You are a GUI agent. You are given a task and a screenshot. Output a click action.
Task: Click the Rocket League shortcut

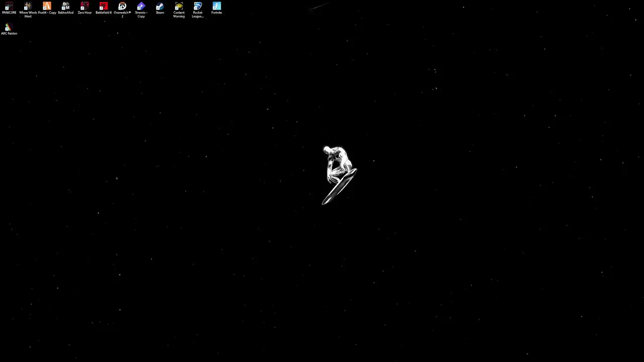[198, 10]
